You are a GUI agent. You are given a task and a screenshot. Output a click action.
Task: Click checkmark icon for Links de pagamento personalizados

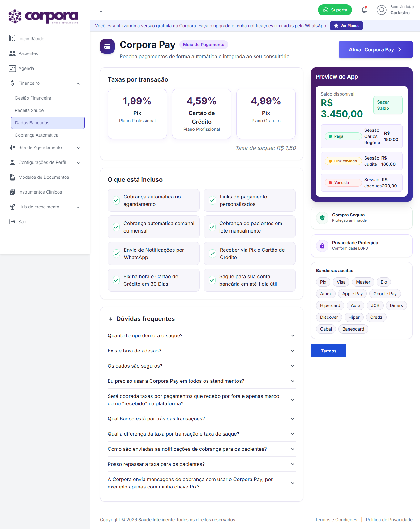[212, 200]
